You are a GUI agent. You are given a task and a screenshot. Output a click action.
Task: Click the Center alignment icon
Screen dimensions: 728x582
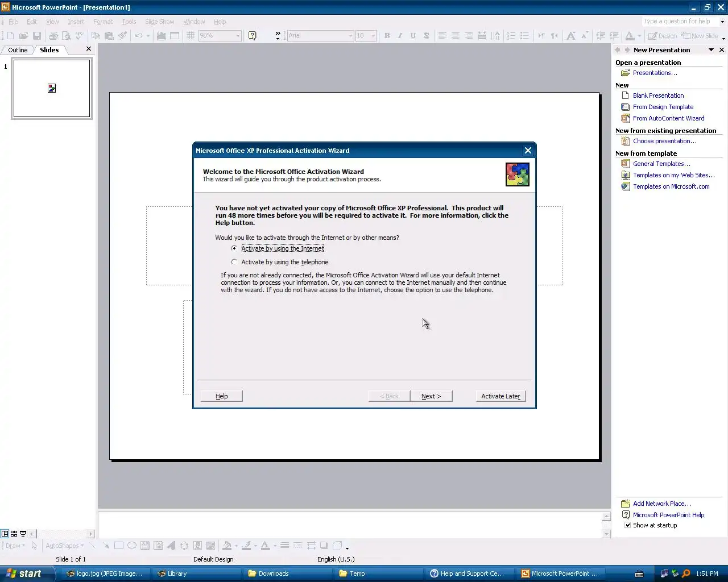[455, 36]
